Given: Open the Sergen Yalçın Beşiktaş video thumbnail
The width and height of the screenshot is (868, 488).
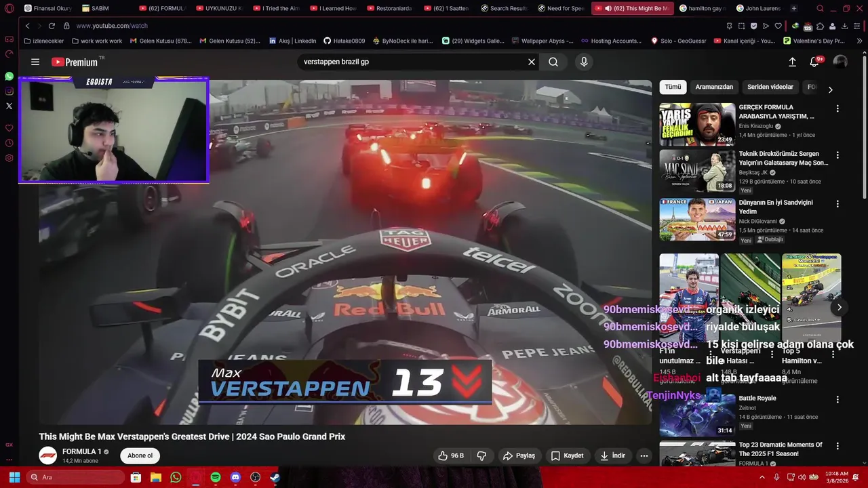Looking at the screenshot, I should (x=697, y=170).
